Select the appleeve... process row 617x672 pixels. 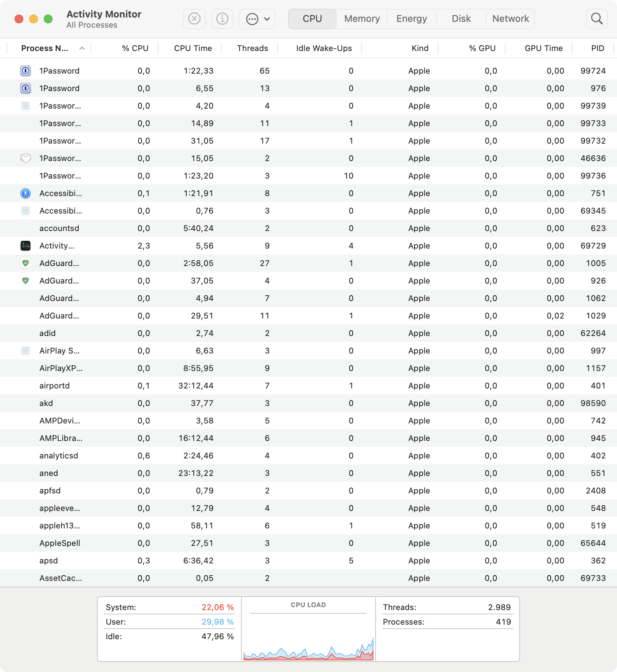(308, 508)
